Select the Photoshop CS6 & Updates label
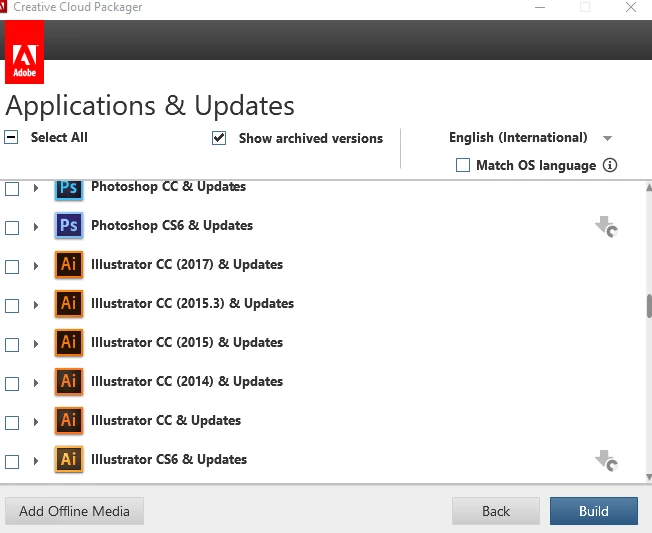The height and width of the screenshot is (533, 652). click(x=172, y=225)
